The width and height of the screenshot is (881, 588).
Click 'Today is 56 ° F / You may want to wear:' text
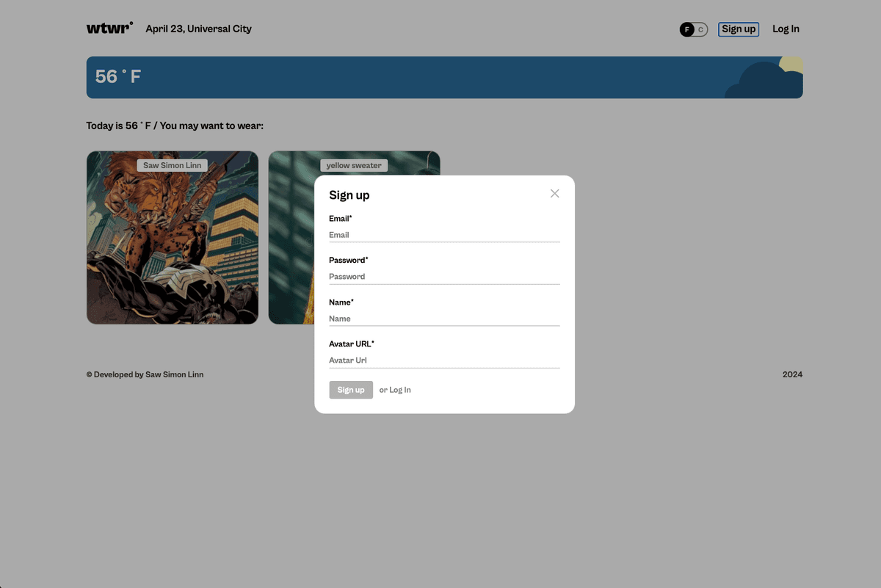click(x=175, y=126)
